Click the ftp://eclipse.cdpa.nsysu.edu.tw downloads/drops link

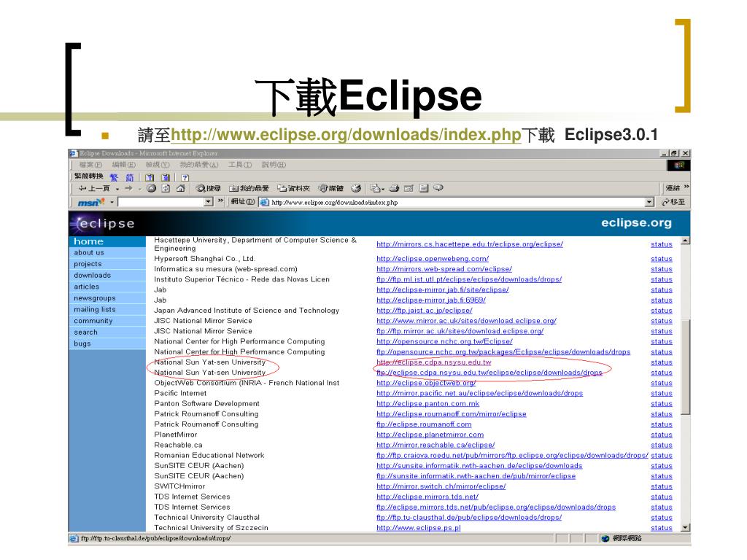(489, 373)
